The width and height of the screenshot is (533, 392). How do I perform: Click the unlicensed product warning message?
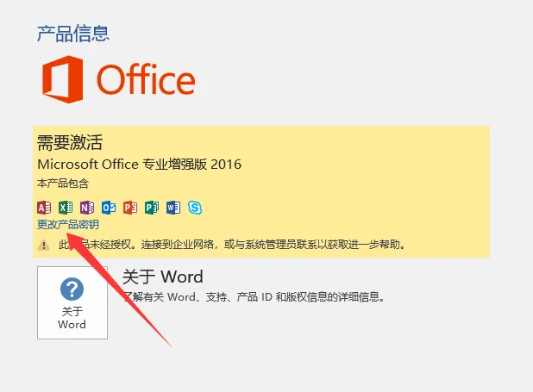232,245
